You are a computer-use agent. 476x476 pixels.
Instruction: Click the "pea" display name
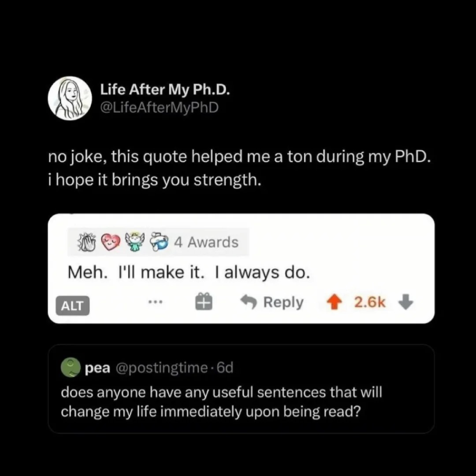tap(97, 368)
